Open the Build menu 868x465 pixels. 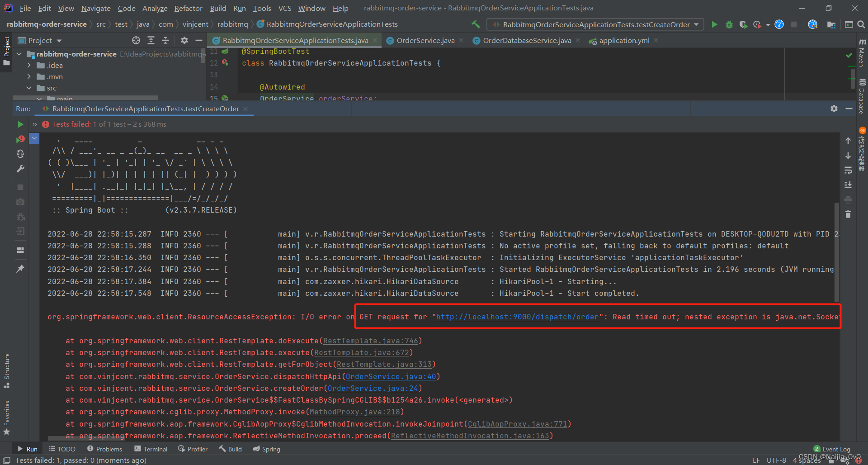(x=218, y=8)
